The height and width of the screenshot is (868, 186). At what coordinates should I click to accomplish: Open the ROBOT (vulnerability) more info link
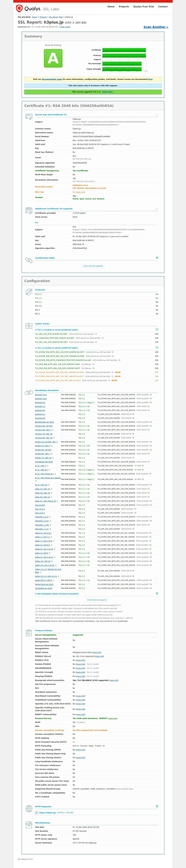[80, 714]
